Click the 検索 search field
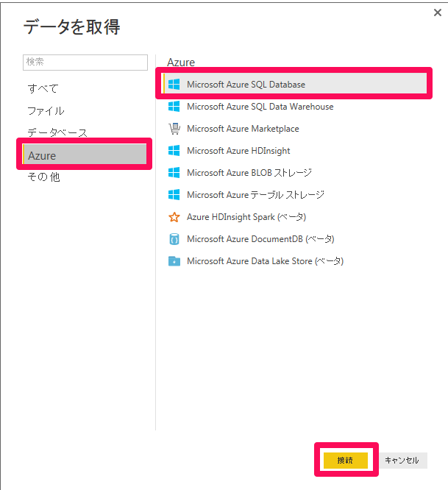Image resolution: width=448 pixels, height=490 pixels. click(x=85, y=63)
